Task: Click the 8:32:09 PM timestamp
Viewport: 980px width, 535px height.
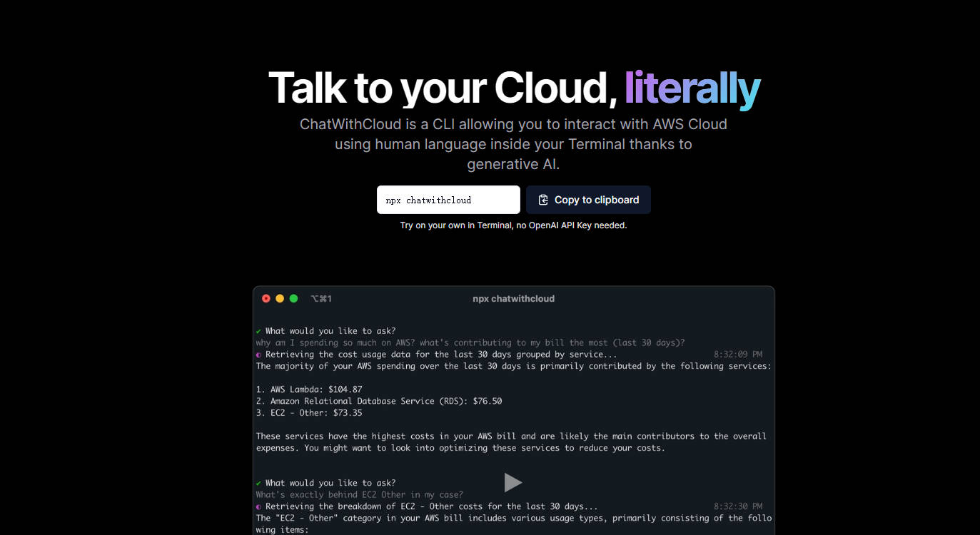Action: [x=738, y=354]
